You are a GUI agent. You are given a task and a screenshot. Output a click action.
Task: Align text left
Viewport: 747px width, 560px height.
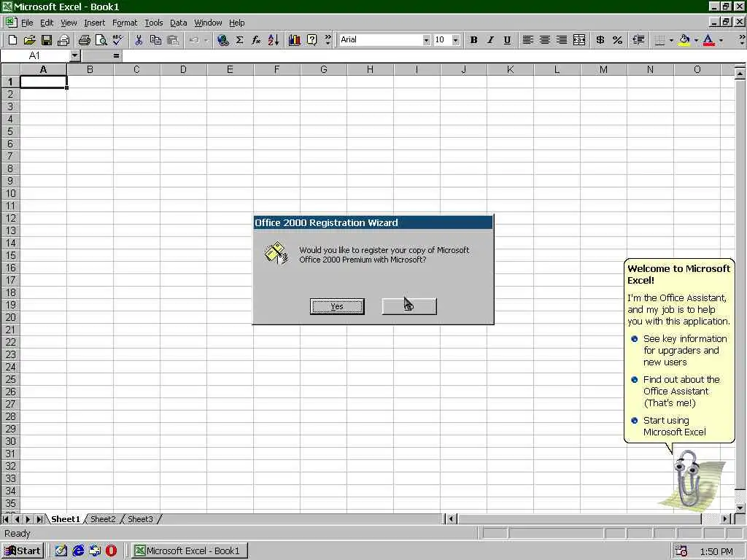(x=527, y=41)
